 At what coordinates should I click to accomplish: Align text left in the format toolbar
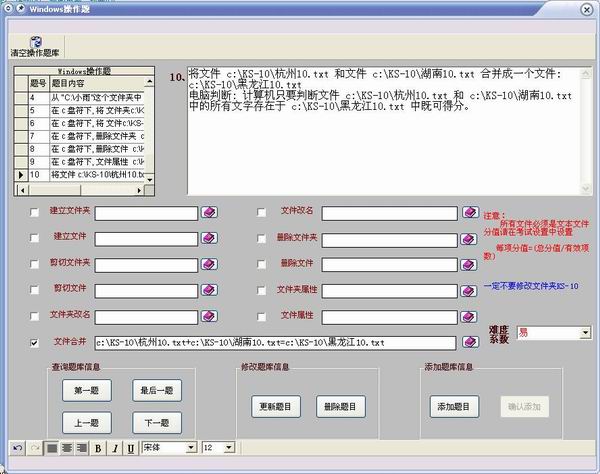tap(52, 448)
